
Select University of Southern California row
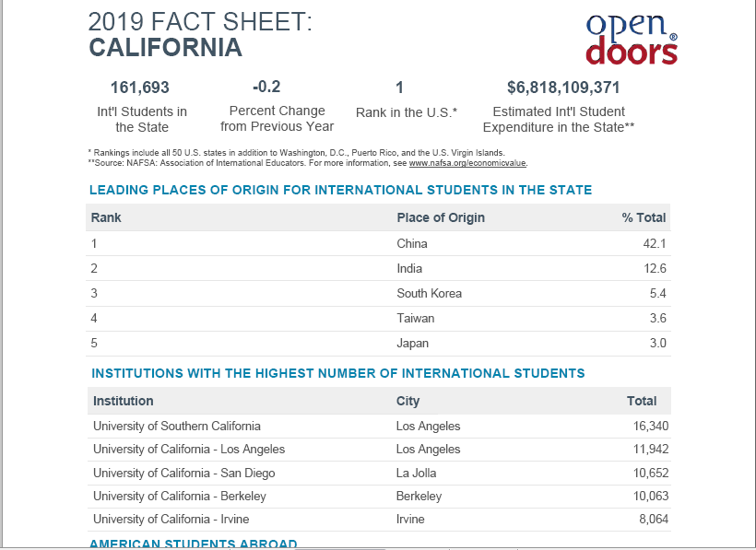pyautogui.click(x=177, y=426)
